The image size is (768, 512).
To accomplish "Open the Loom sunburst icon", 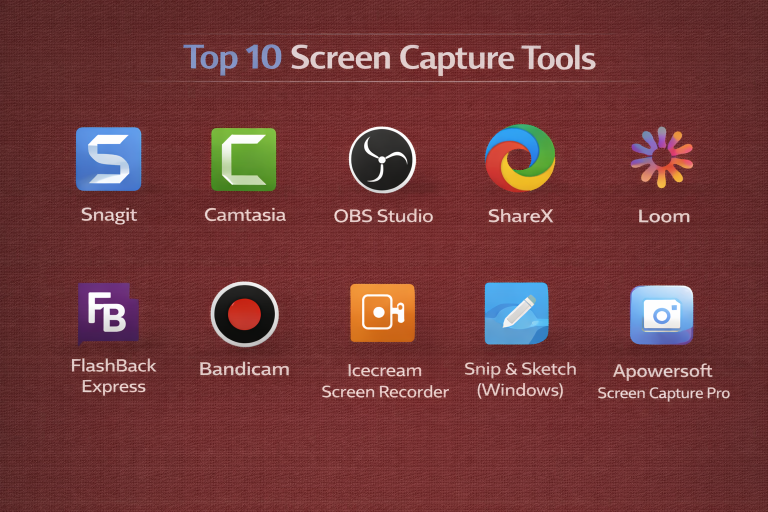I will pos(662,157).
